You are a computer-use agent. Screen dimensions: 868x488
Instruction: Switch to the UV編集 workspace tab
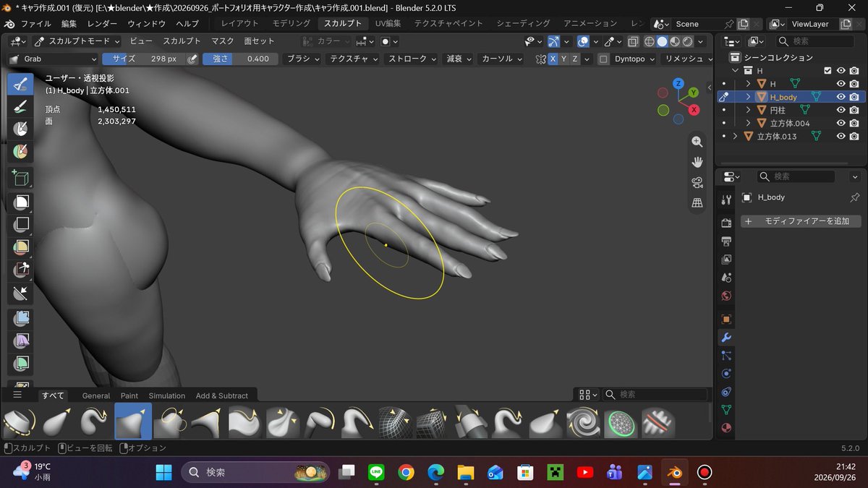pos(388,24)
